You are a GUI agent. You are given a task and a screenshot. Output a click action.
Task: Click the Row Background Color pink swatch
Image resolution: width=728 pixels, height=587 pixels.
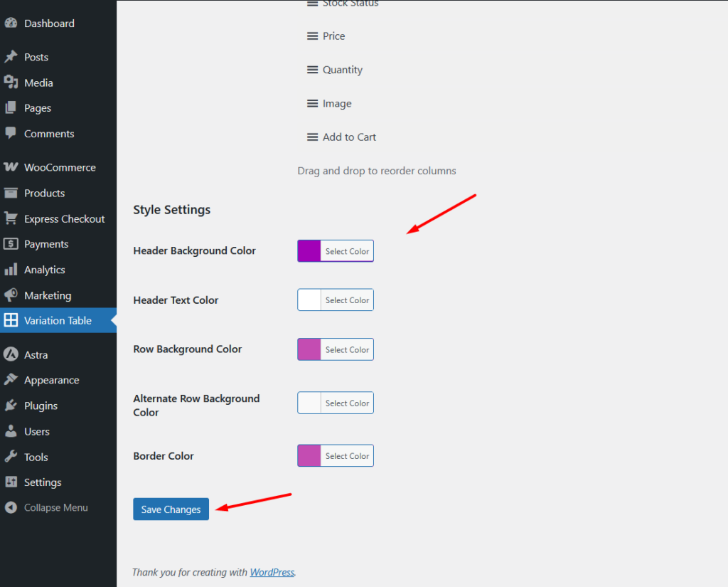click(309, 349)
